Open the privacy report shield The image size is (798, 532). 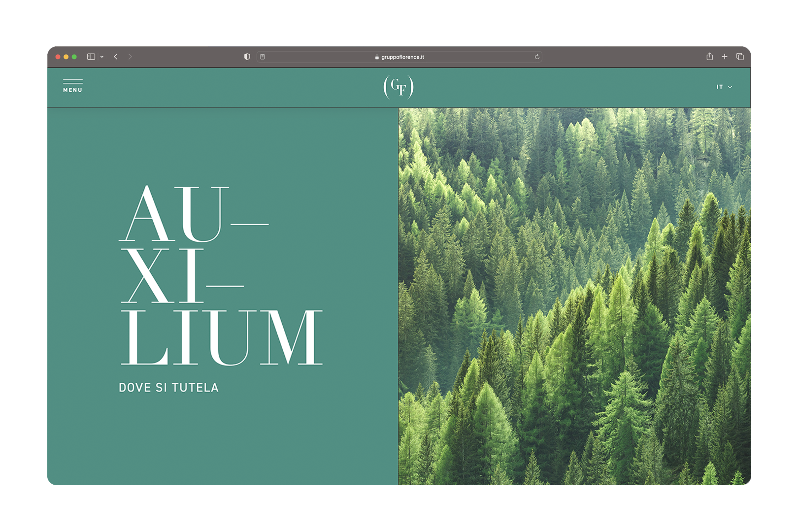pos(247,57)
